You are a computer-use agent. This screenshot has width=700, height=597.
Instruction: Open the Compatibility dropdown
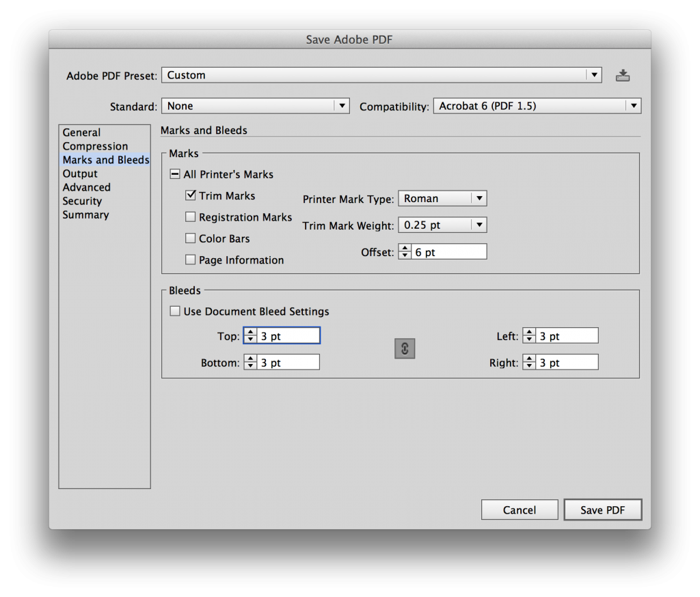tap(537, 106)
